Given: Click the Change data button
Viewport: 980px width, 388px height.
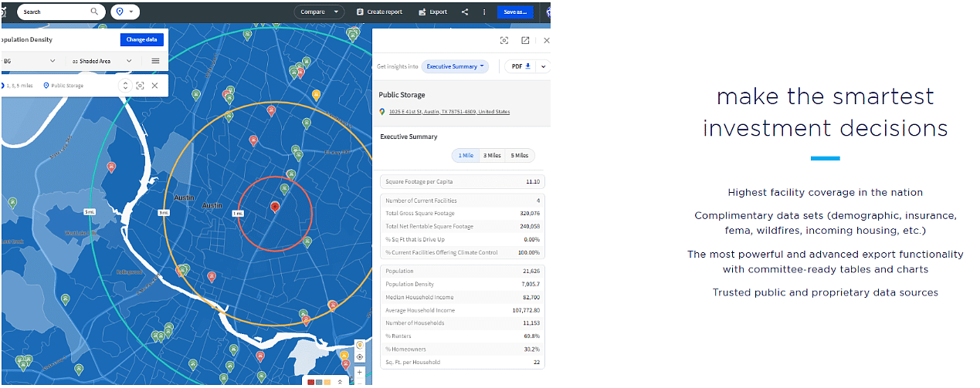Looking at the screenshot, I should click(142, 39).
